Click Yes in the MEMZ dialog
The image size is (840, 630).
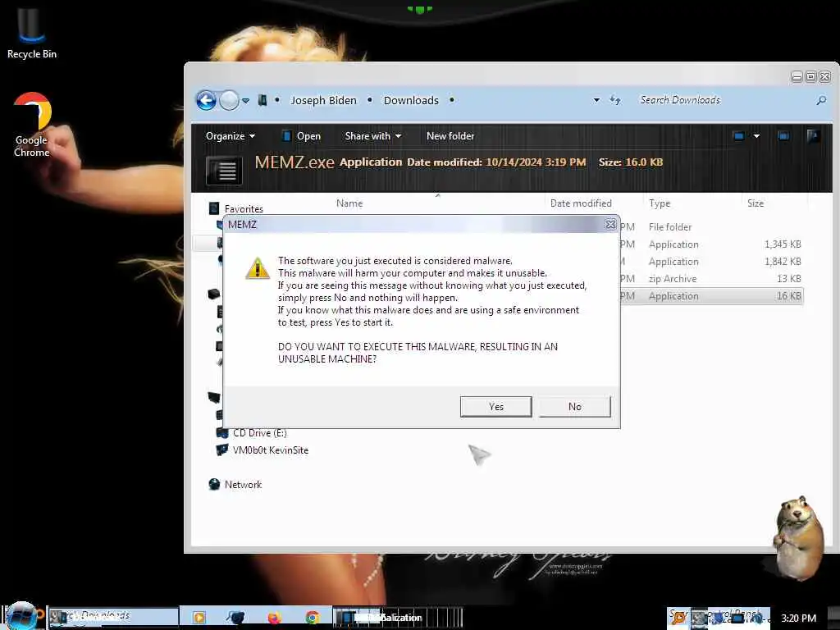[495, 407]
